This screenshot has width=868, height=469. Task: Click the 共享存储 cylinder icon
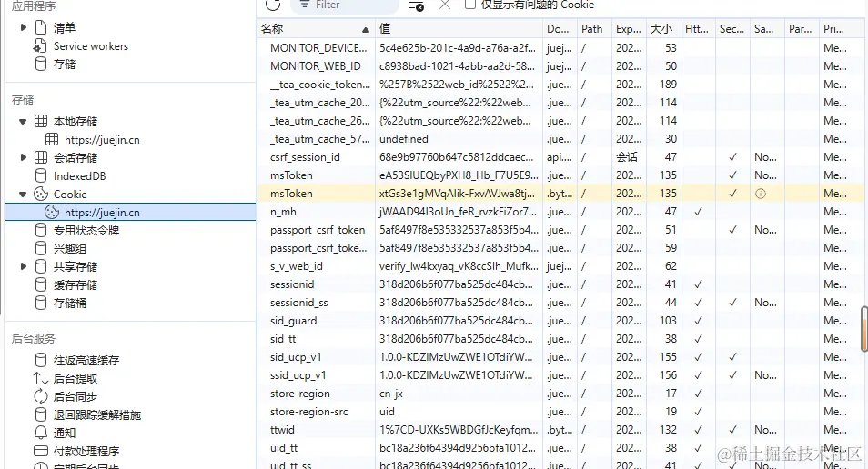tap(40, 266)
